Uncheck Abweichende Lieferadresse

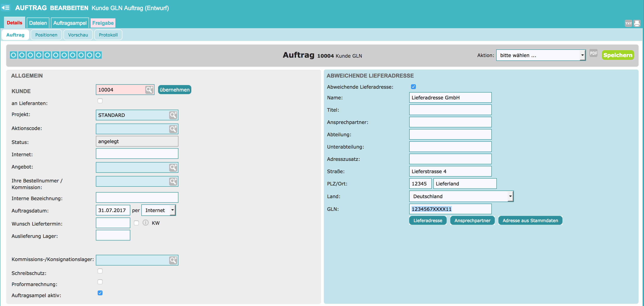pyautogui.click(x=413, y=87)
